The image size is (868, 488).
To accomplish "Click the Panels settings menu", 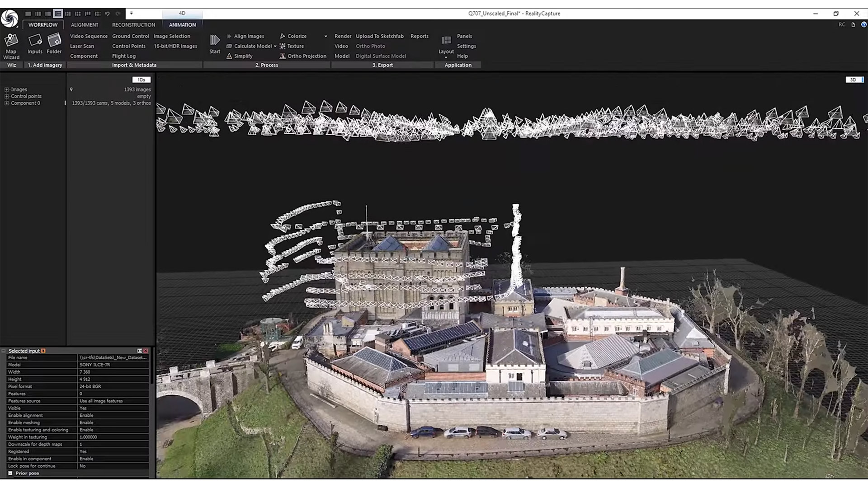I will click(x=464, y=36).
